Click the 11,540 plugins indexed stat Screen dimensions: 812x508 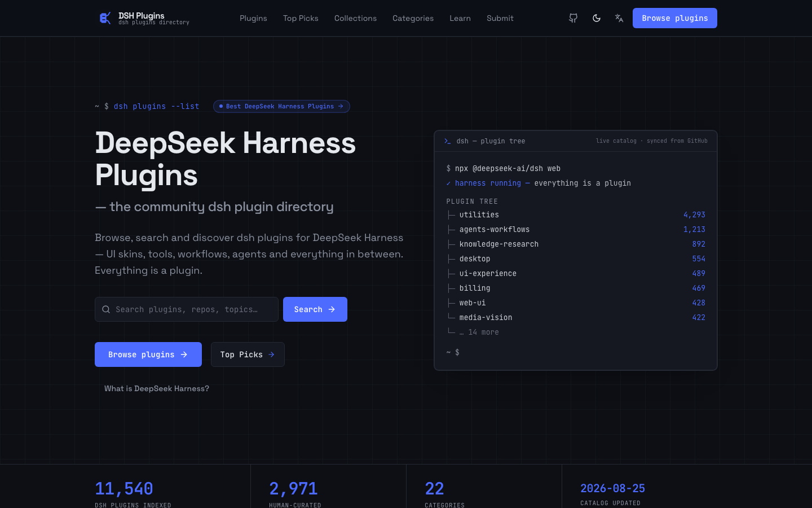pos(124,488)
